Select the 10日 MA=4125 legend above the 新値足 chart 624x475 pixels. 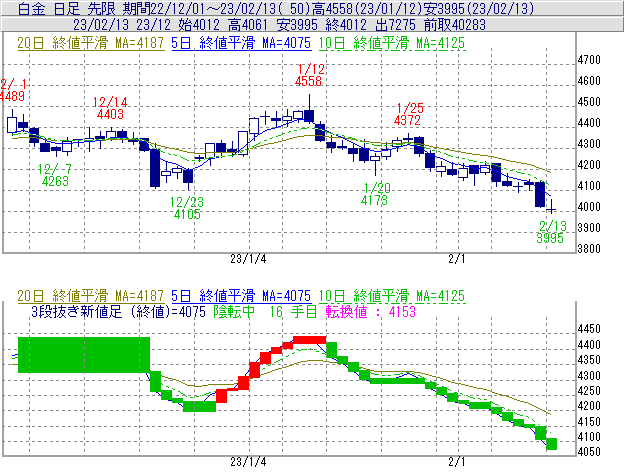click(x=392, y=296)
